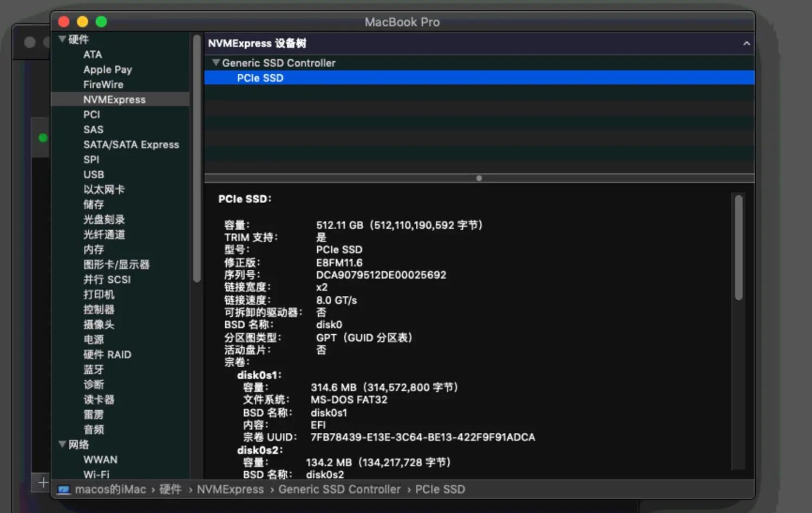
Task: Select ATA in the sidebar
Action: [93, 55]
